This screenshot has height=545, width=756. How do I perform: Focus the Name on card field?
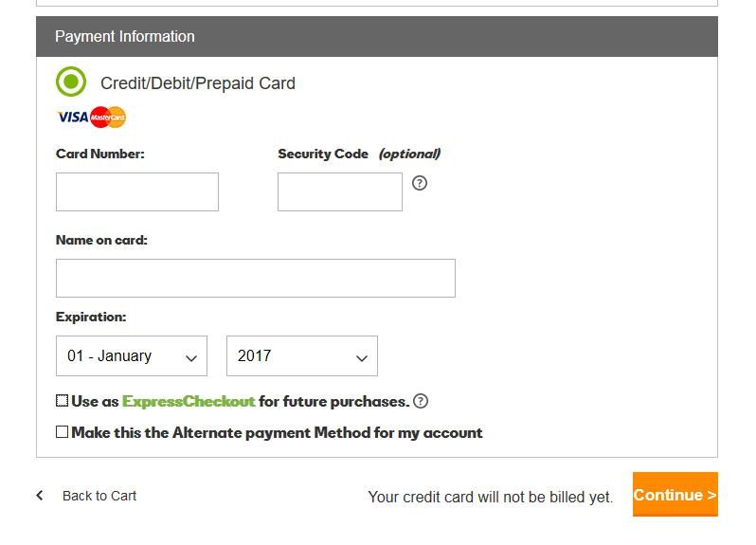tap(255, 278)
